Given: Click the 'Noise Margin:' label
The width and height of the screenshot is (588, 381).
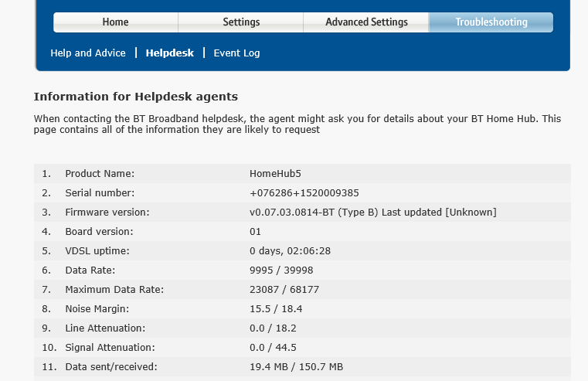Looking at the screenshot, I should [97, 308].
